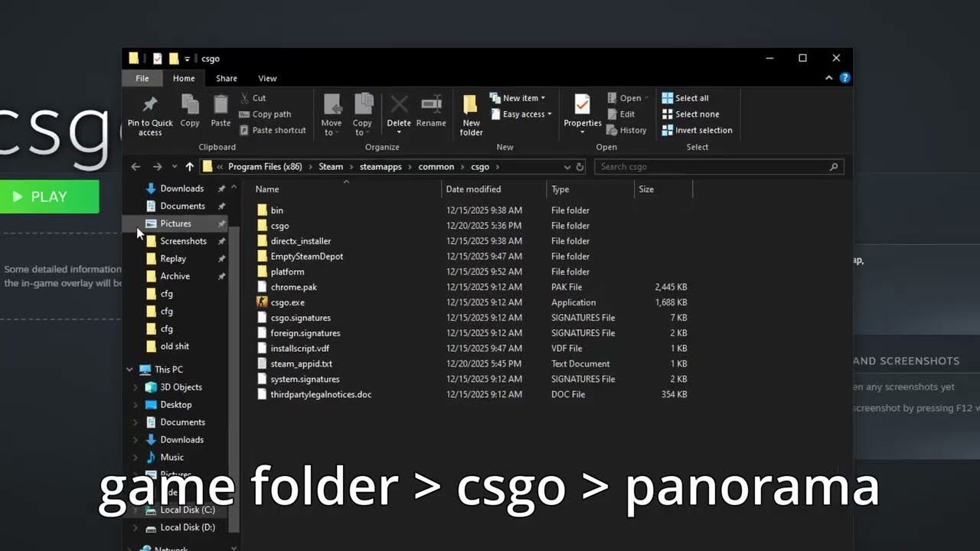This screenshot has height=551, width=980.
Task: Expand the Desktop tree node
Action: pyautogui.click(x=136, y=405)
